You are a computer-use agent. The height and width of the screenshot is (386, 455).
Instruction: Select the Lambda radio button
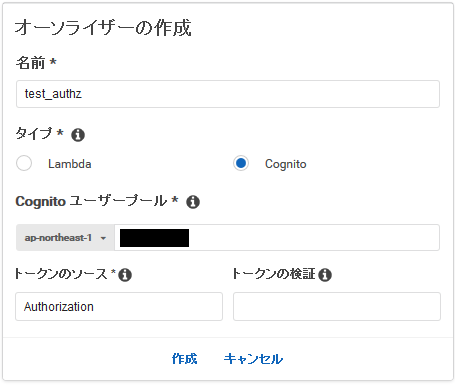[24, 163]
